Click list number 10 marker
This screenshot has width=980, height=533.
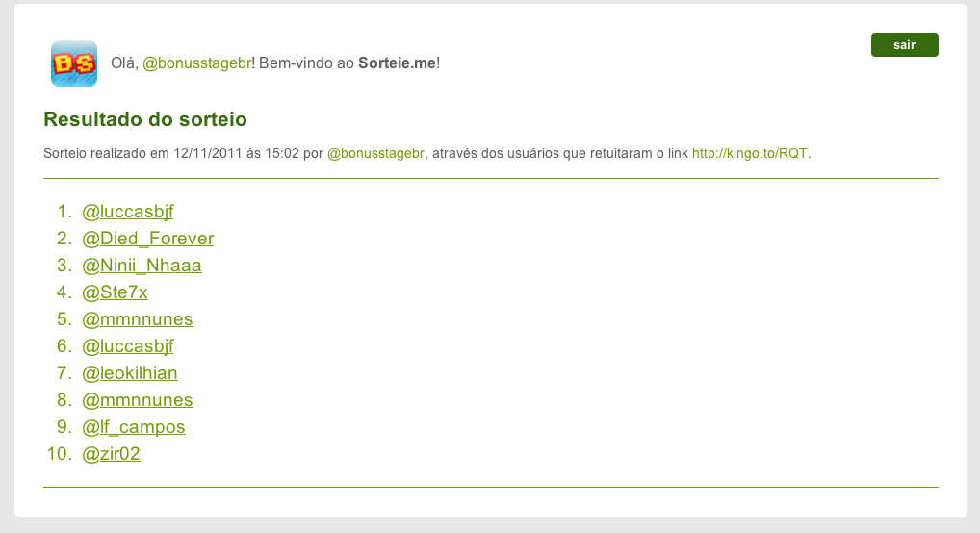[x=60, y=453]
